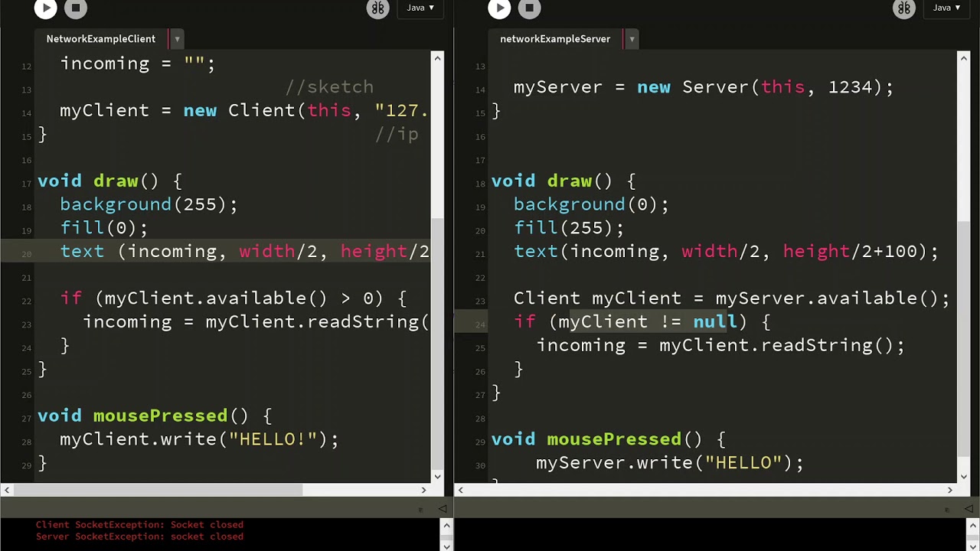Click 'if (myClient != null)' line
The image size is (980, 551).
point(642,322)
